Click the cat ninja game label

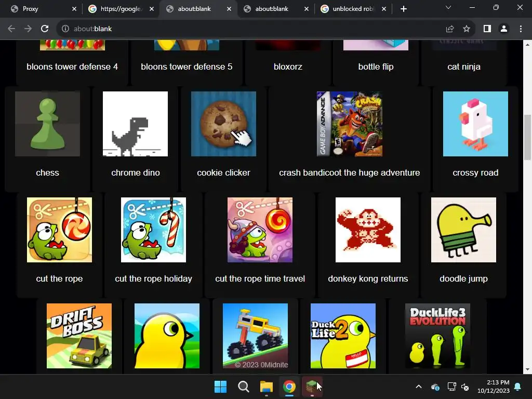(464, 66)
